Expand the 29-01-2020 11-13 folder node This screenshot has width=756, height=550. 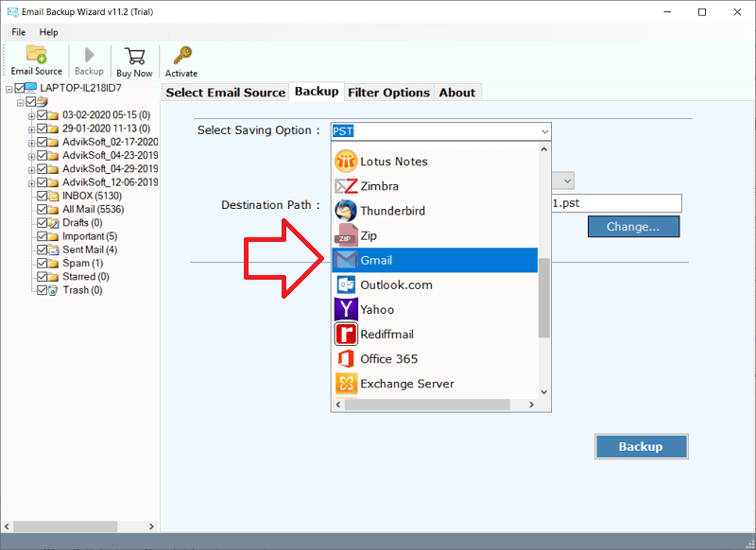[31, 129]
